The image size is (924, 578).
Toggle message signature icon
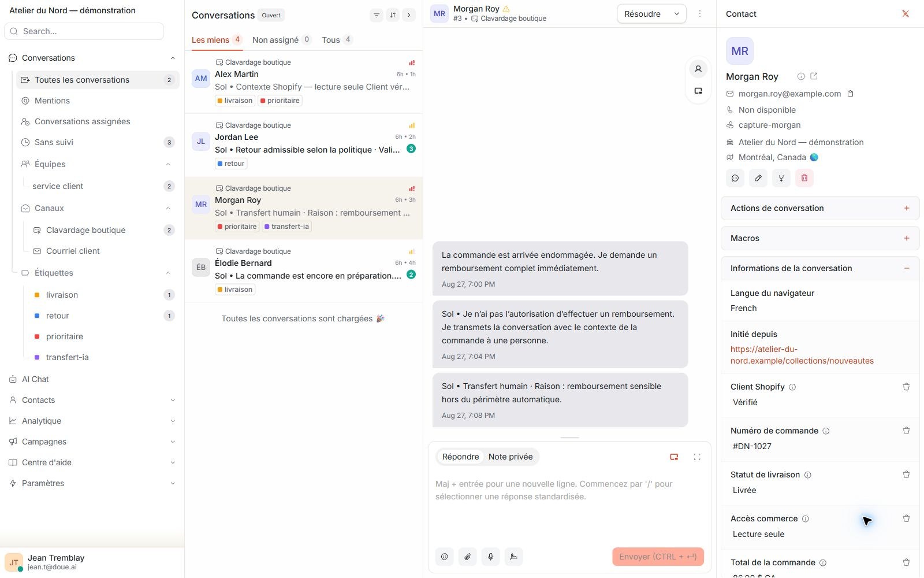point(513,557)
